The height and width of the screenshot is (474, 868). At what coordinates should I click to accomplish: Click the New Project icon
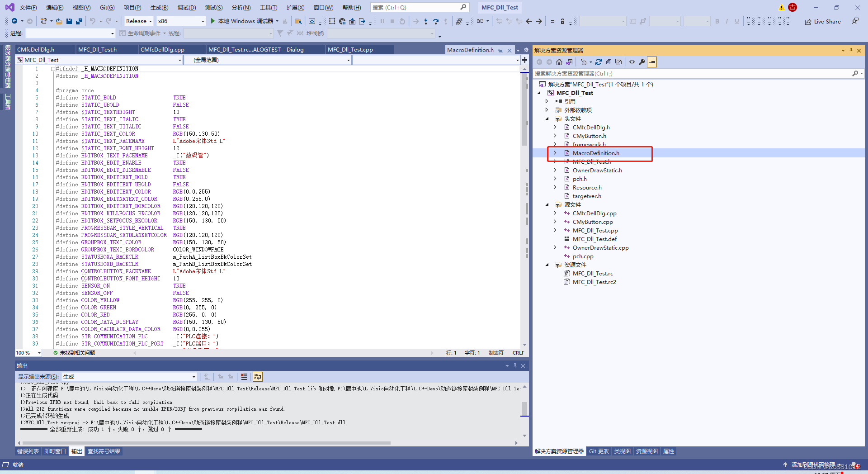(x=44, y=21)
